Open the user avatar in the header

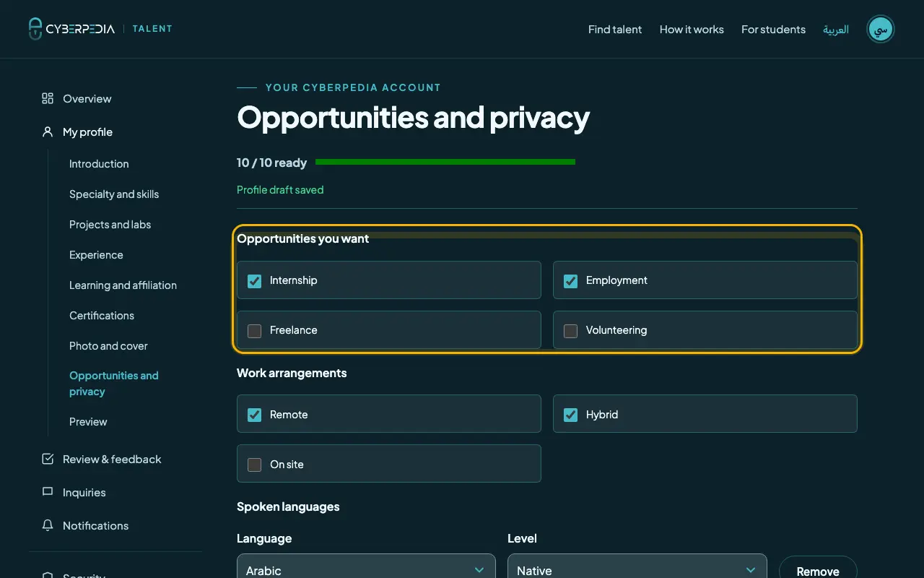coord(881,29)
